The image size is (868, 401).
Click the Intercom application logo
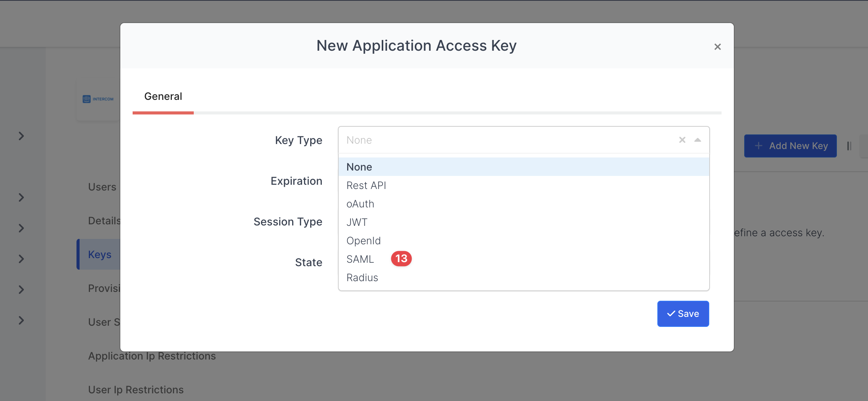click(x=98, y=99)
